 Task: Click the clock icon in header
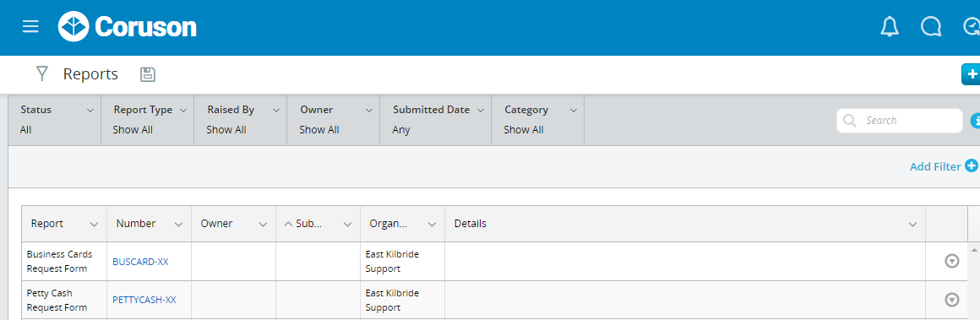click(972, 26)
